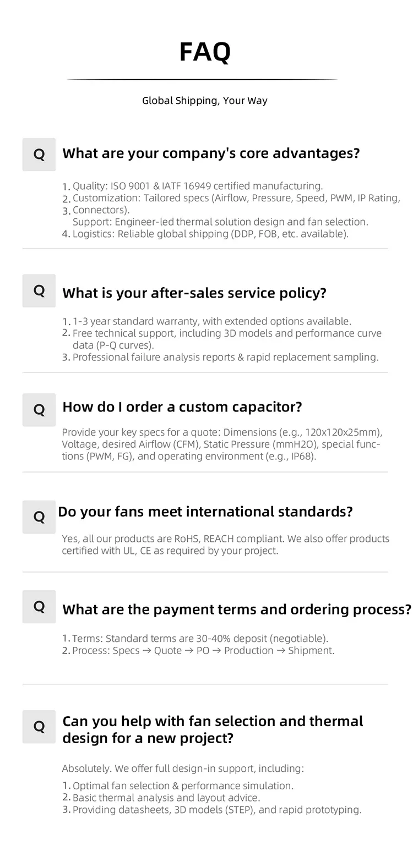Click the Q icon beside company's core advantages
Viewport: 413px width, 868px height.
[39, 155]
